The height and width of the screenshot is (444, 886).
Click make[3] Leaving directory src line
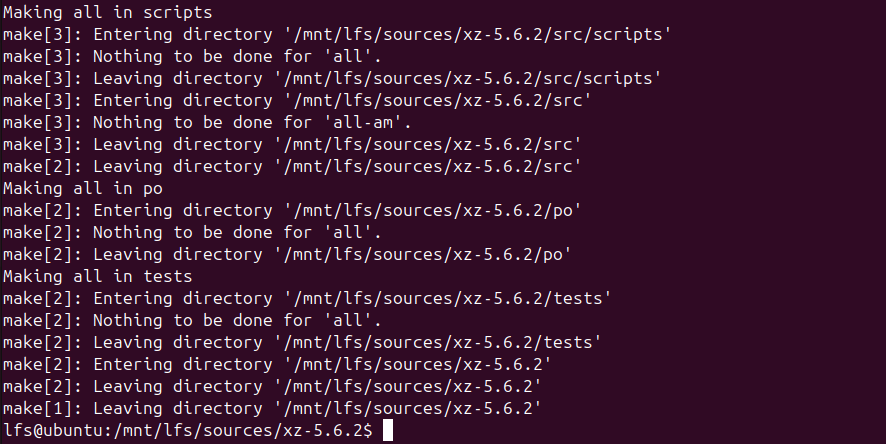tap(292, 144)
